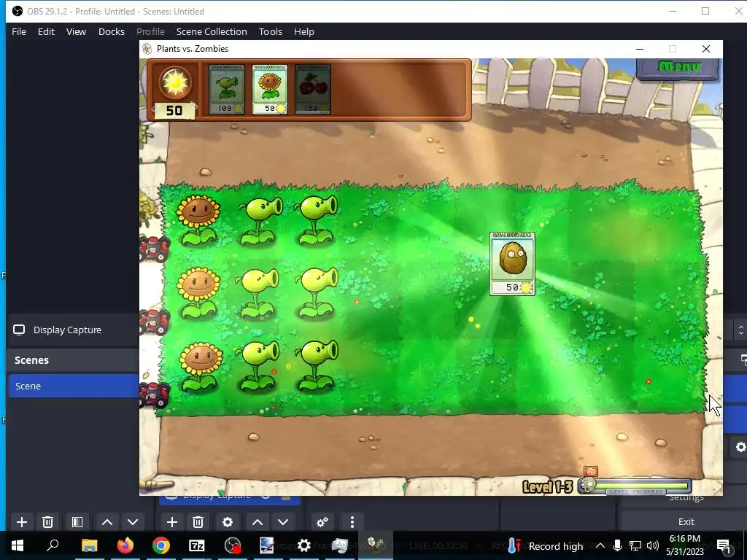The height and width of the screenshot is (560, 747).
Task: Click the microphone tray icon
Action: [617, 545]
